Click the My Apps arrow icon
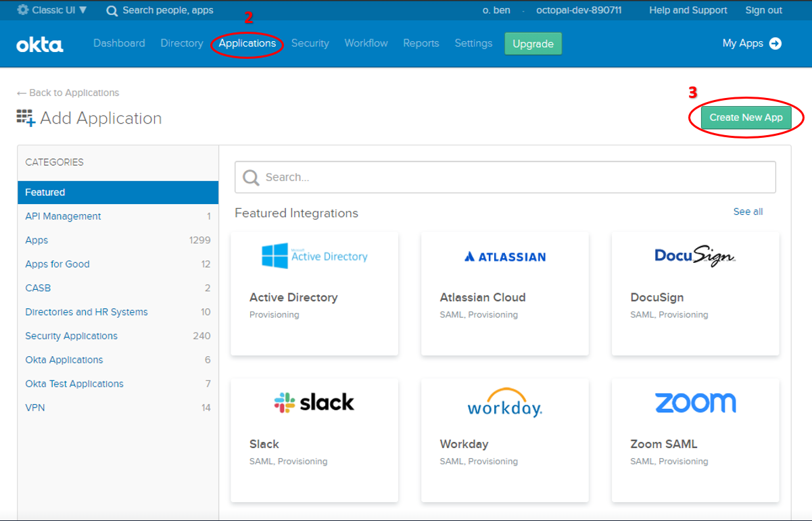This screenshot has height=521, width=812. click(775, 43)
